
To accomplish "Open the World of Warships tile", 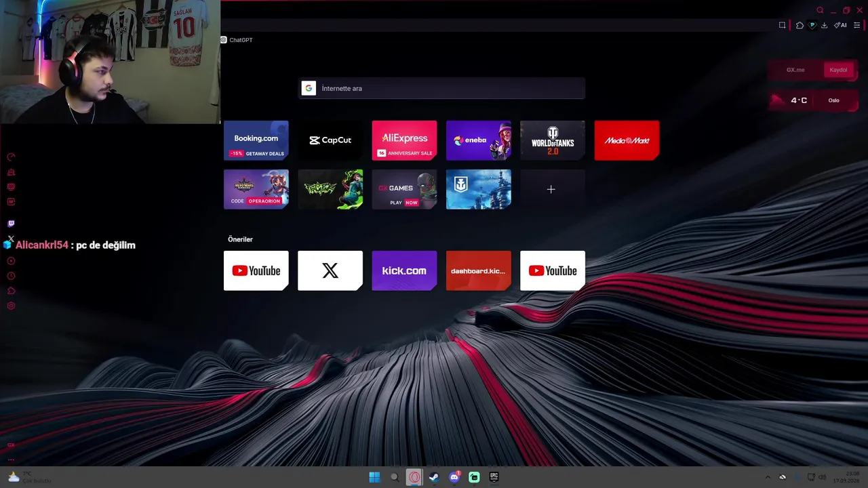I will [x=479, y=189].
